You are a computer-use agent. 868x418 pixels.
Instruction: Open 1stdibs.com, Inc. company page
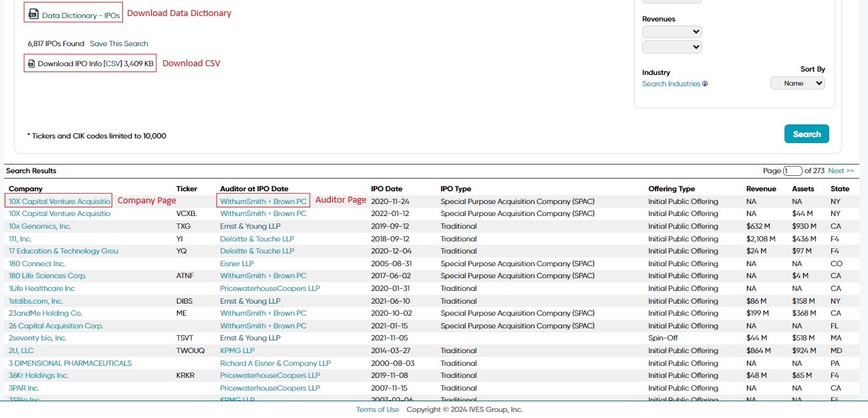point(35,301)
